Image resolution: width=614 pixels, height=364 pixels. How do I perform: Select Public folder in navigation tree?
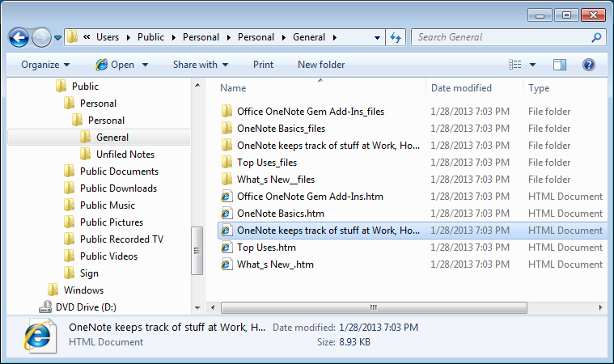(85, 87)
